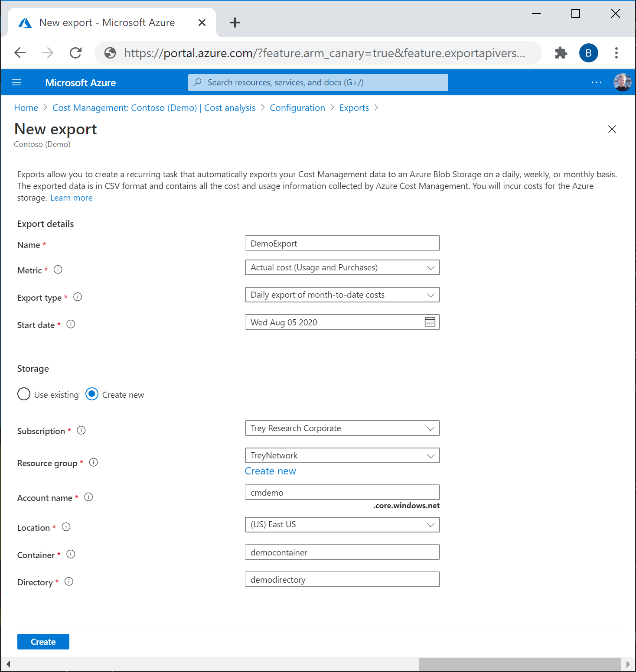The height and width of the screenshot is (672, 636).
Task: Click the Start date calendar icon
Action: (430, 322)
